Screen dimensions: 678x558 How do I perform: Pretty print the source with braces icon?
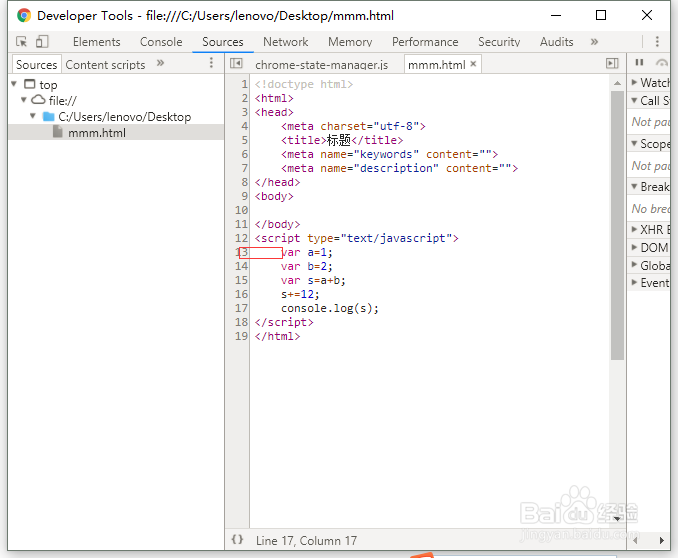pyautogui.click(x=237, y=539)
